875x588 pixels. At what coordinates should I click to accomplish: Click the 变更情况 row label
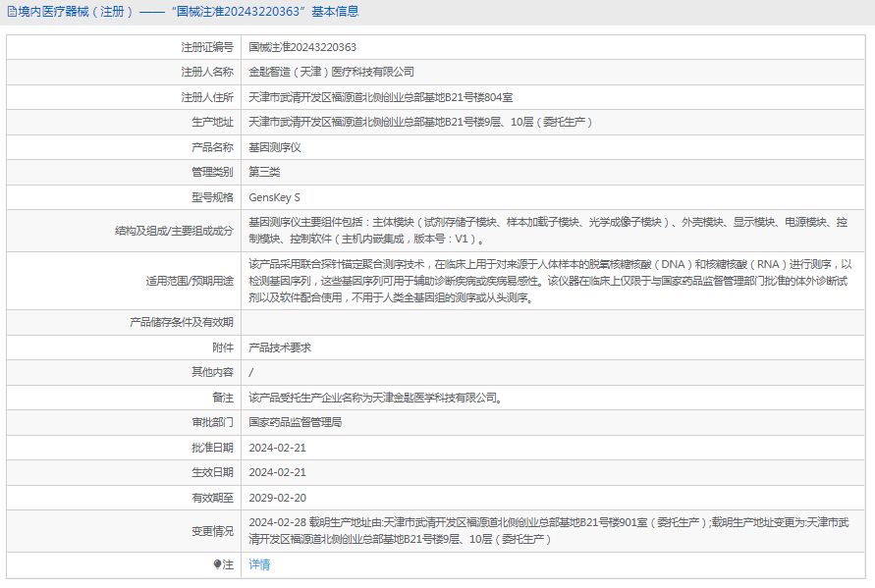pos(212,531)
